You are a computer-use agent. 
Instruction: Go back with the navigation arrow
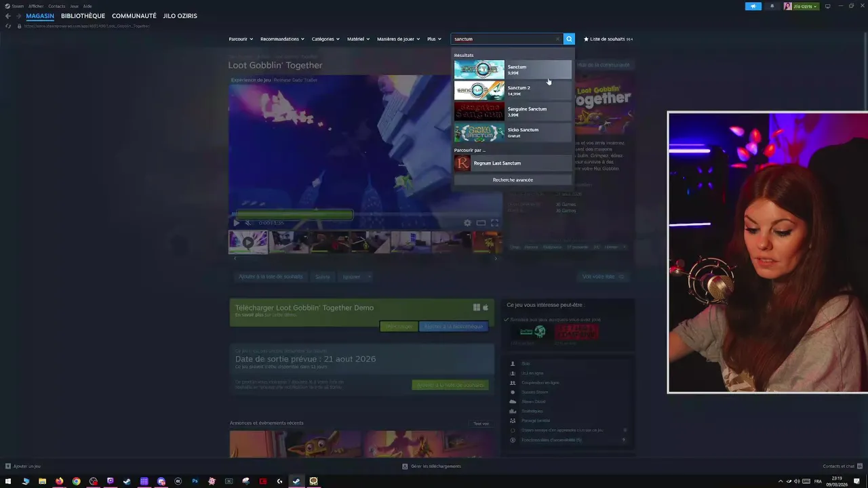click(7, 16)
